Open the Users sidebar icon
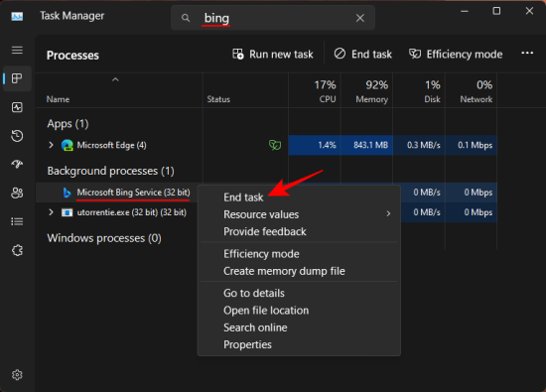546x392 pixels. click(x=17, y=193)
